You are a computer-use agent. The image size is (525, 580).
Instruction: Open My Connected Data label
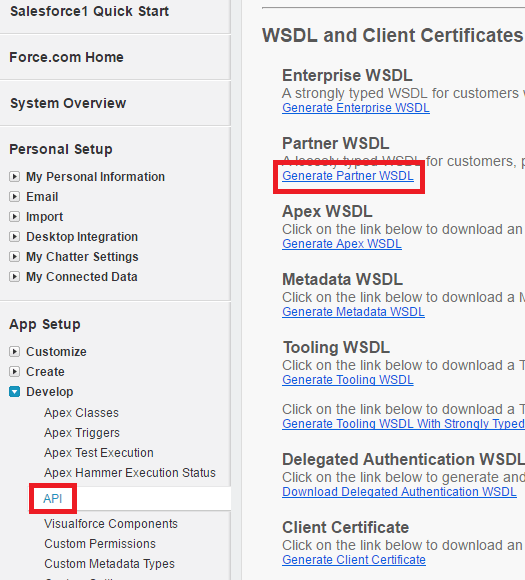[x=82, y=277]
